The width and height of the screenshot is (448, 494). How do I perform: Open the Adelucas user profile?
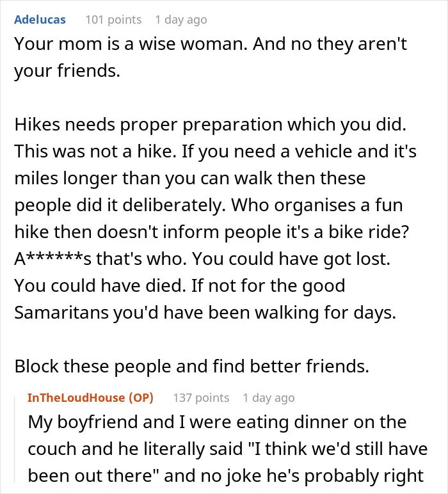click(x=40, y=20)
